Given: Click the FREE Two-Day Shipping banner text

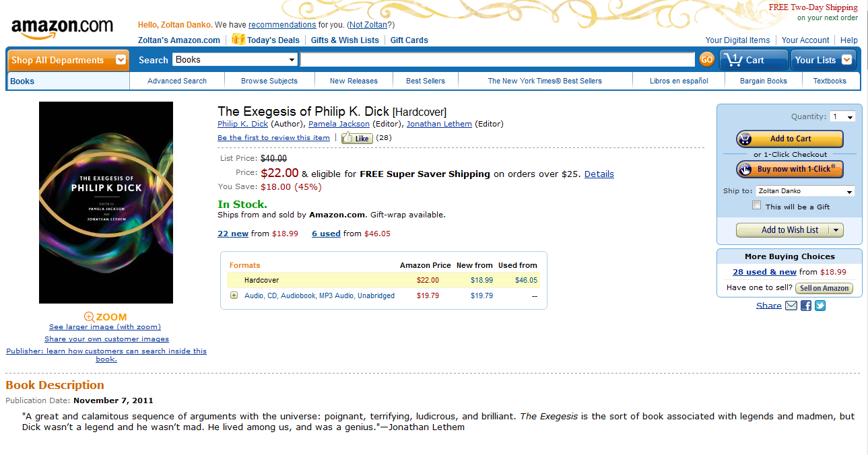Looking at the screenshot, I should tap(813, 7).
